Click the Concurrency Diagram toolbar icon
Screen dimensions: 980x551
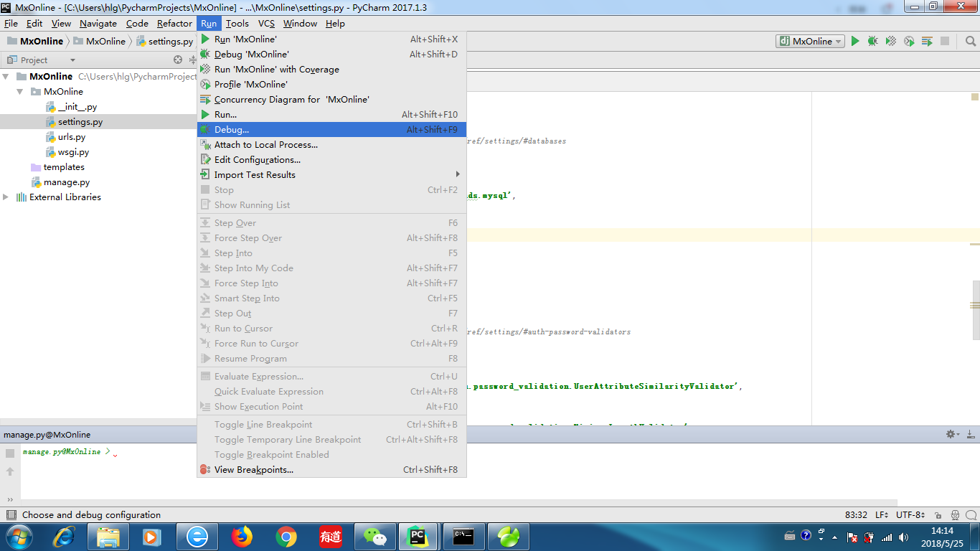click(x=927, y=42)
